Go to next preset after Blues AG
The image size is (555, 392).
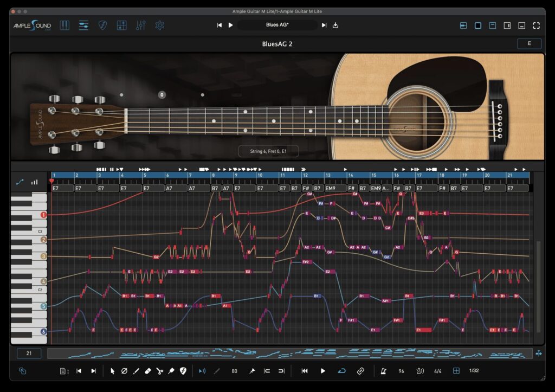point(324,25)
